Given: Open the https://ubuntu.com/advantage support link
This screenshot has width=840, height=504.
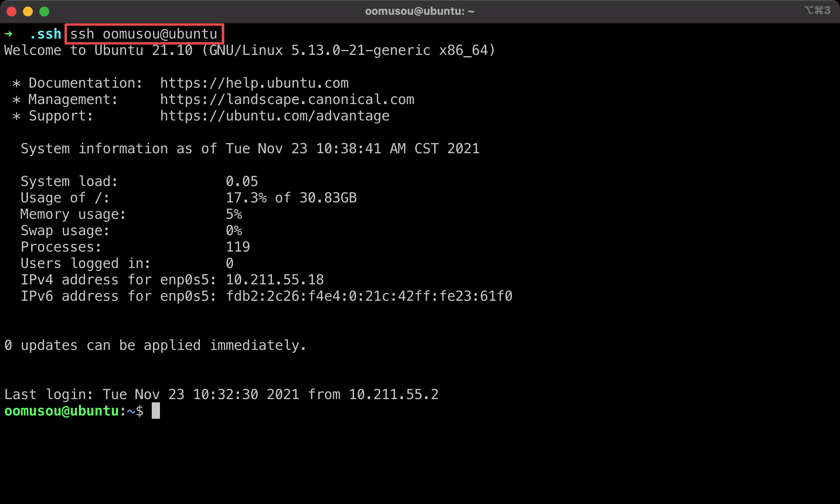Looking at the screenshot, I should point(275,116).
